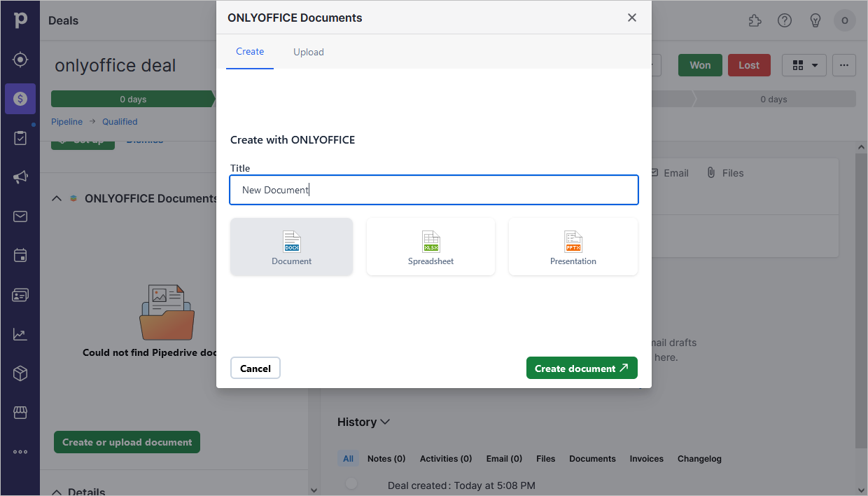
Task: Open the Marketplace puzzle icon at top right
Action: (755, 20)
